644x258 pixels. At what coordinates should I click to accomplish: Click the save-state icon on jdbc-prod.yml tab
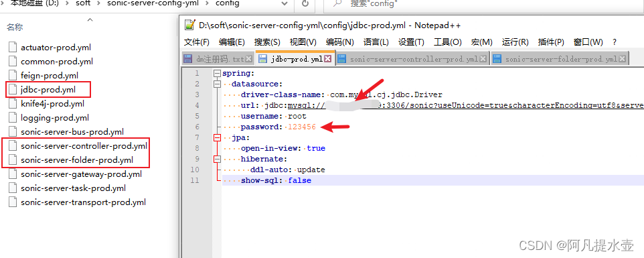point(262,59)
